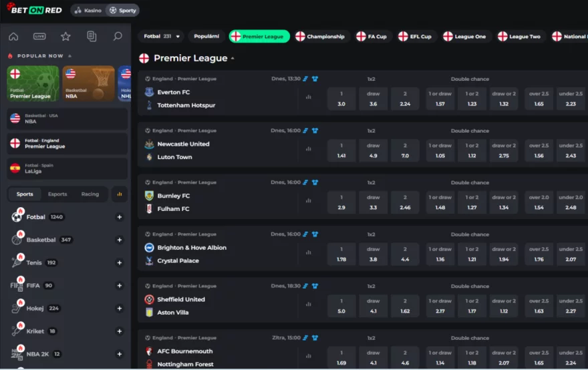
Task: Expand Fotbal category with plus button
Action: pyautogui.click(x=119, y=217)
